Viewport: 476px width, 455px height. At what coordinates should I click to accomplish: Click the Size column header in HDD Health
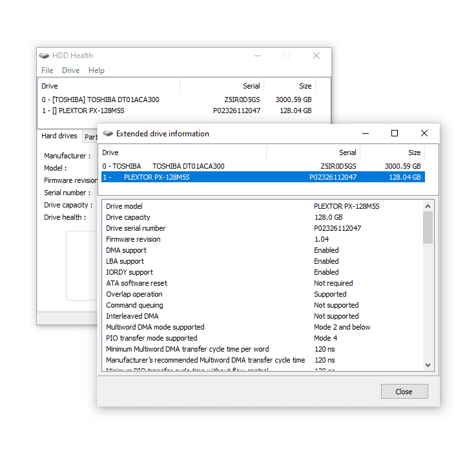pos(289,86)
